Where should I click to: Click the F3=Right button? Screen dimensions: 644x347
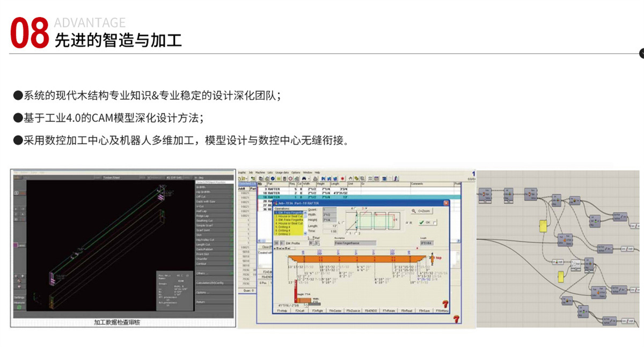point(318,310)
